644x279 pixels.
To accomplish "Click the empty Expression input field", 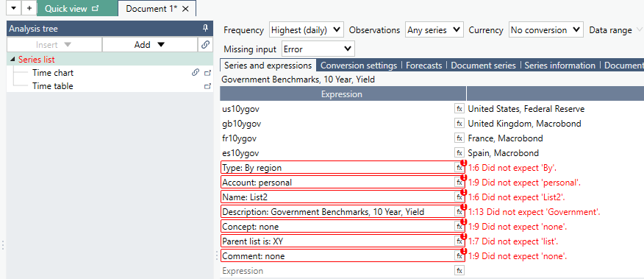I will point(337,271).
